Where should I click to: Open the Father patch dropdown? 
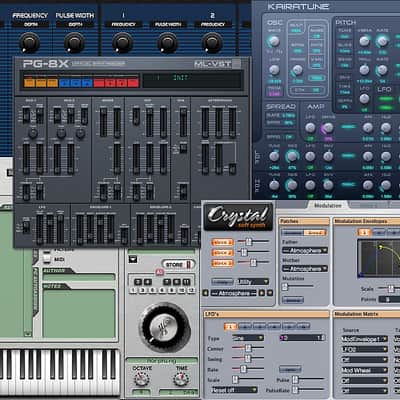[305, 250]
